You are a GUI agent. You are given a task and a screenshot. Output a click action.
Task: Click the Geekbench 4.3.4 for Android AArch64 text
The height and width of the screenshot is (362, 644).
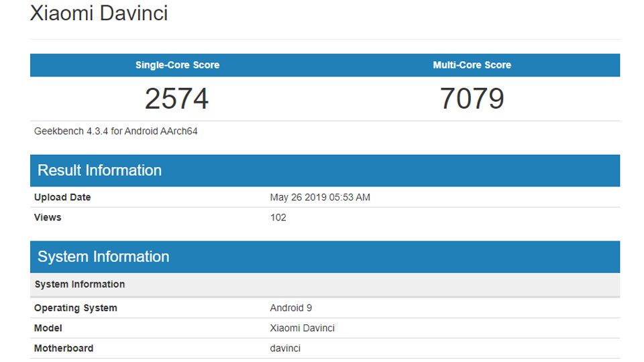(116, 131)
